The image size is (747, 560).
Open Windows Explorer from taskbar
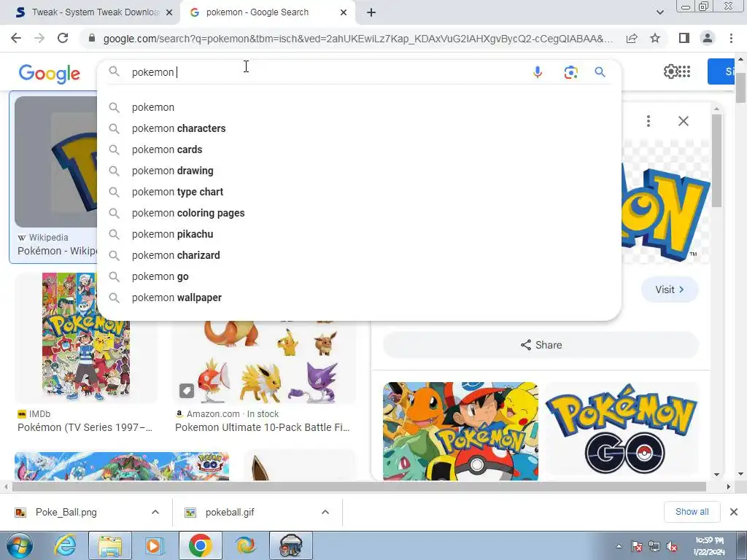[110, 545]
